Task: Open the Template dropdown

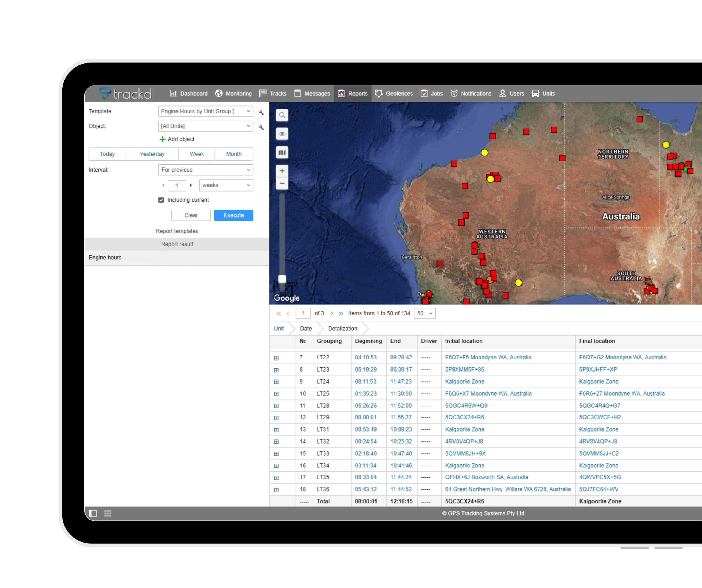Action: (205, 111)
